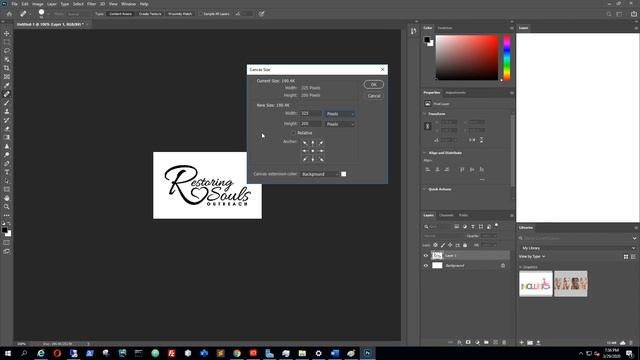
Task: Select the Brush tool
Action: (x=7, y=102)
